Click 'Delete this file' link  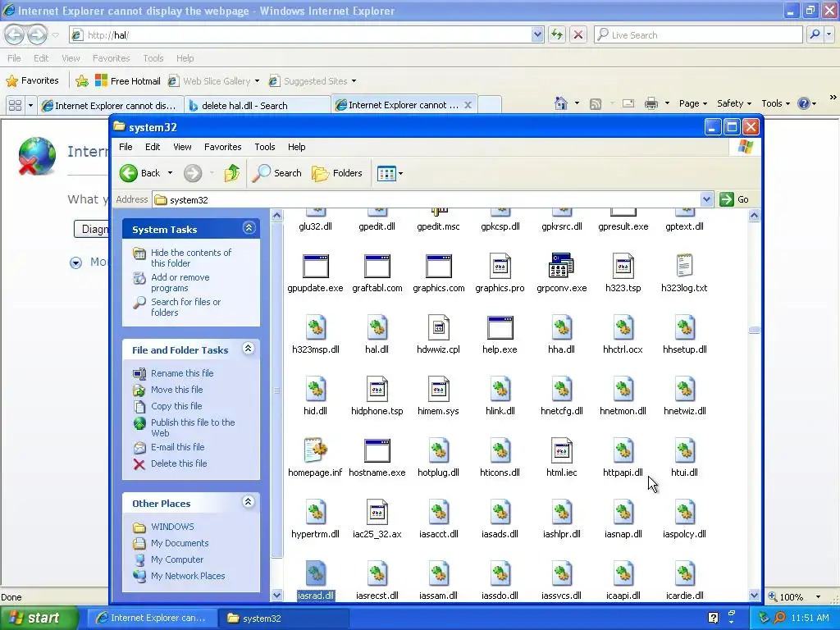coord(179,463)
